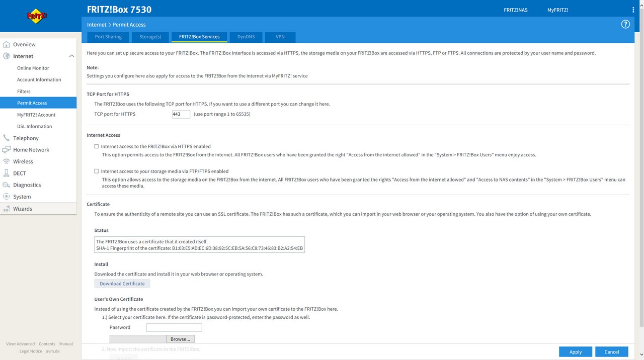
Task: Click the Manual footer link
Action: pos(66,344)
